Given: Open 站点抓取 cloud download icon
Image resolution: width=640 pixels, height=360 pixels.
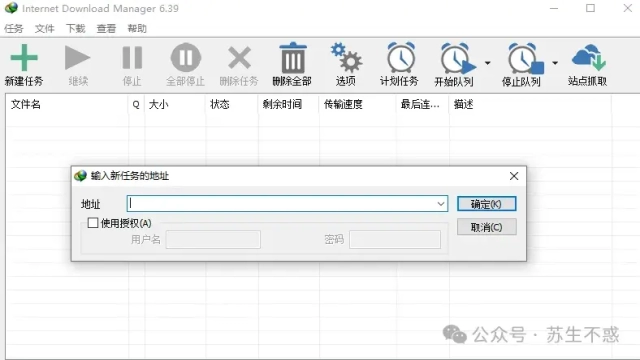Looking at the screenshot, I should [x=588, y=58].
